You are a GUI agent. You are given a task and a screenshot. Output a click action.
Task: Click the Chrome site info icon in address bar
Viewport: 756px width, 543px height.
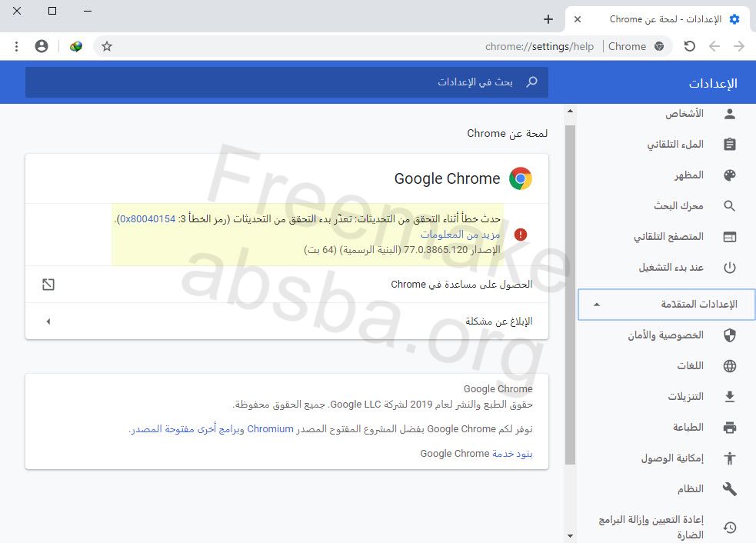point(658,46)
